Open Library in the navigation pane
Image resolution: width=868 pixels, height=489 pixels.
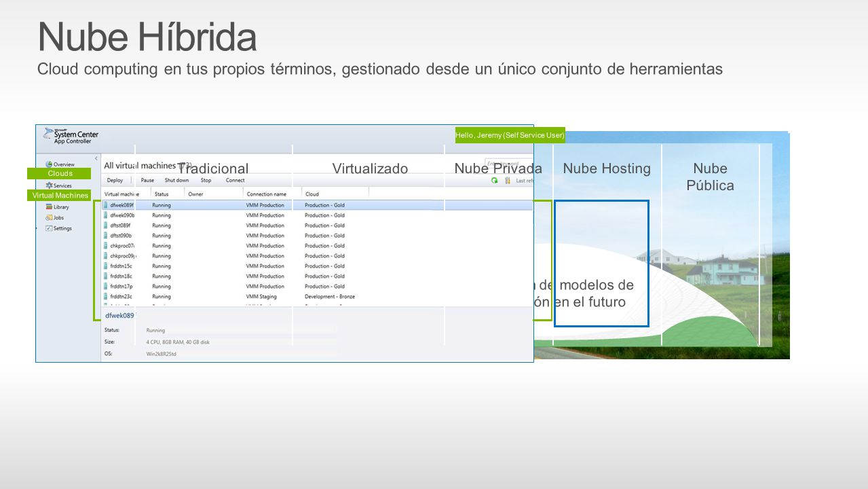tap(57, 207)
